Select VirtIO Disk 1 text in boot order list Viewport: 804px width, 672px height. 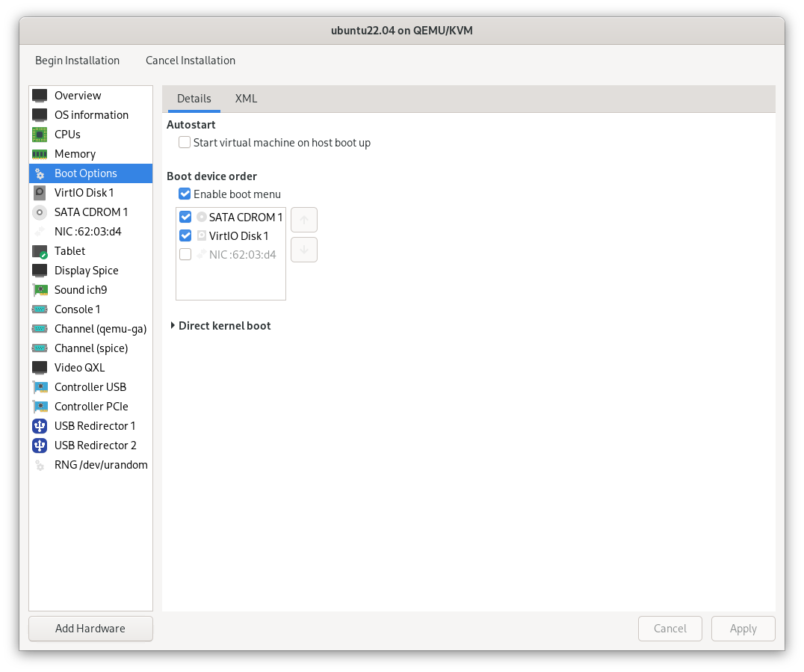point(238,236)
